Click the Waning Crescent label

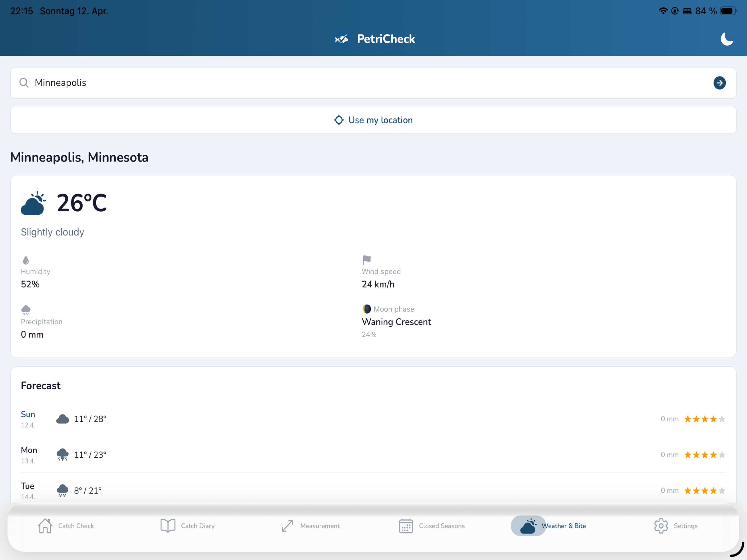coord(396,322)
